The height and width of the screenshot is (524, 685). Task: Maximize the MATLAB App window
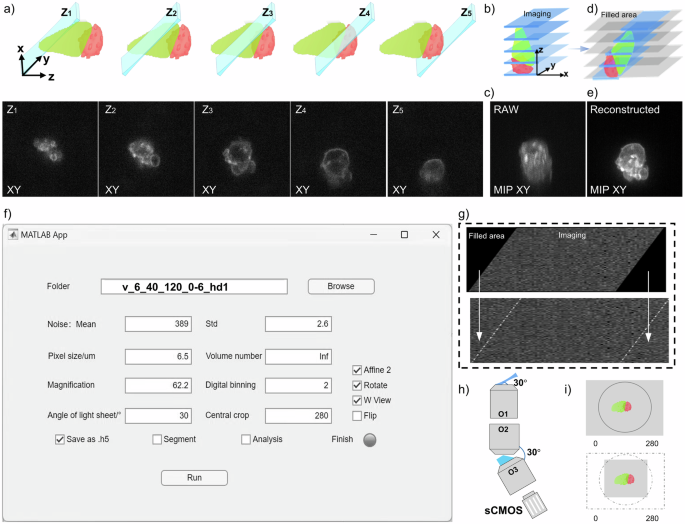[404, 234]
